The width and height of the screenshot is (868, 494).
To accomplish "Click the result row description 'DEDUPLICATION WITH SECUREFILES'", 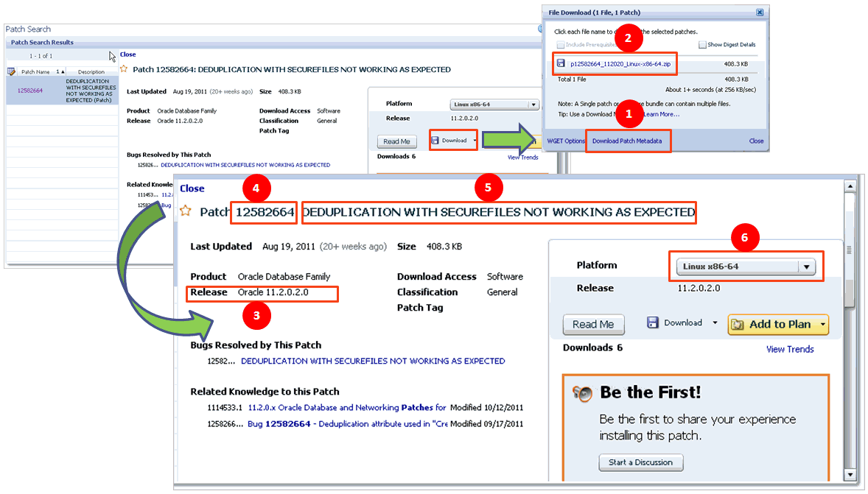I will (x=91, y=91).
